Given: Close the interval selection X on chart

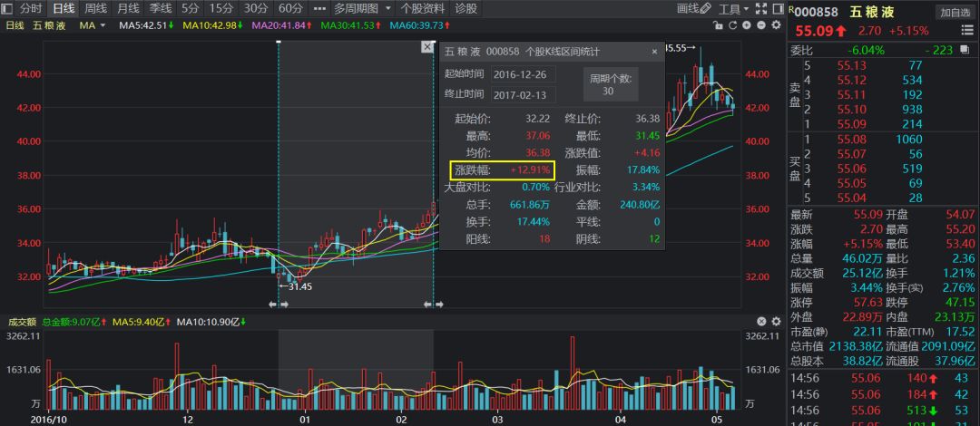Looking at the screenshot, I should pyautogui.click(x=427, y=46).
